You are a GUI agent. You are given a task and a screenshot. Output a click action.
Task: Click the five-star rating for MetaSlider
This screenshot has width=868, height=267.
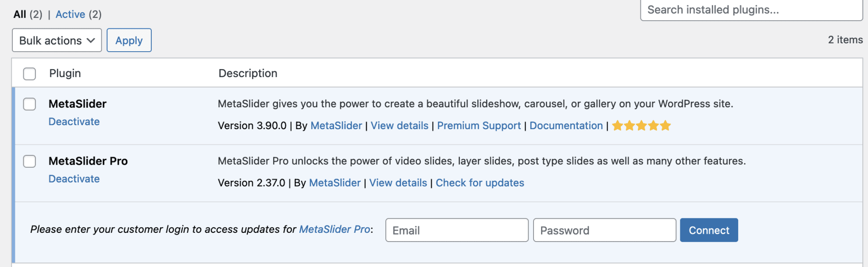point(640,126)
